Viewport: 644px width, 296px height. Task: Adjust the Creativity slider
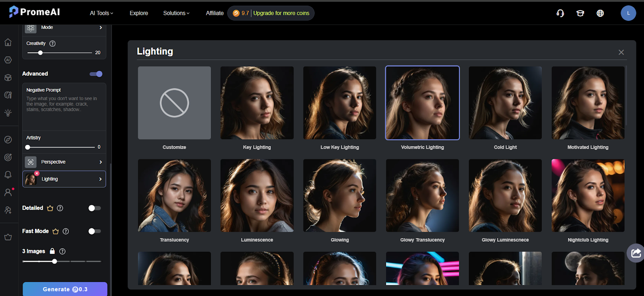[x=60, y=53]
